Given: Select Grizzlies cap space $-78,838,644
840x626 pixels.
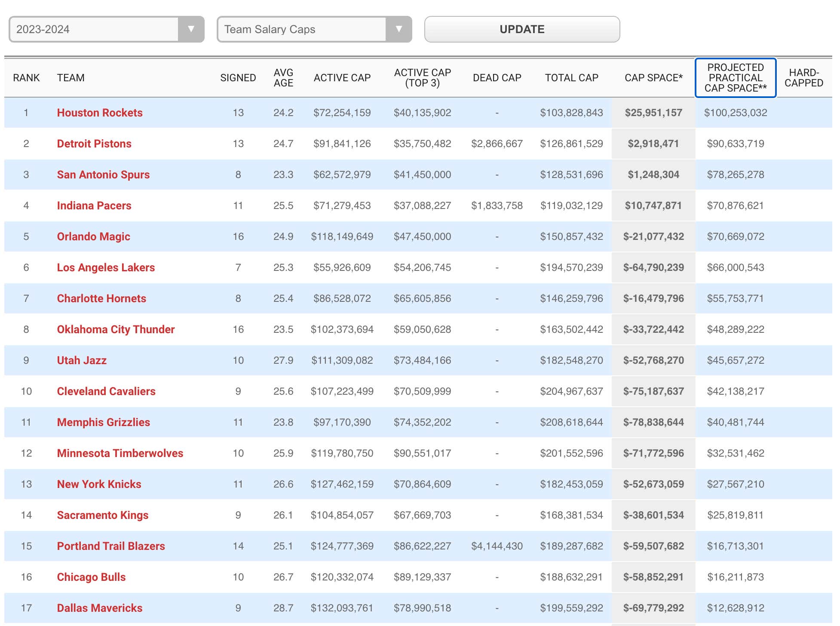Looking at the screenshot, I should click(x=653, y=422).
